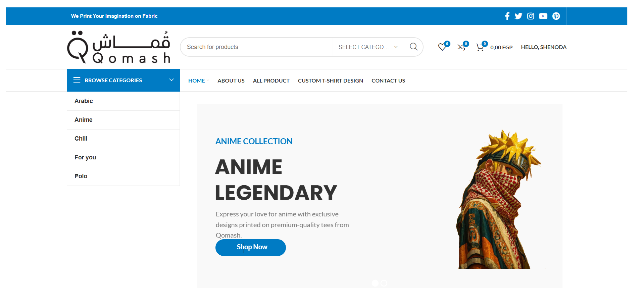This screenshot has height=305, width=644.
Task: Focus the Search for products field
Action: [256, 47]
